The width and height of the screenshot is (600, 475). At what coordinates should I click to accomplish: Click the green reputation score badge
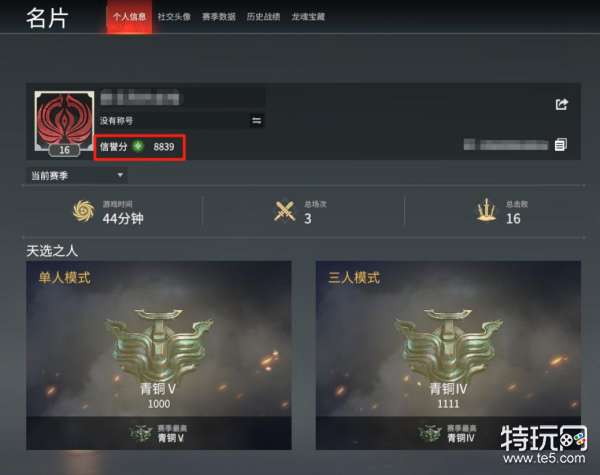(138, 146)
